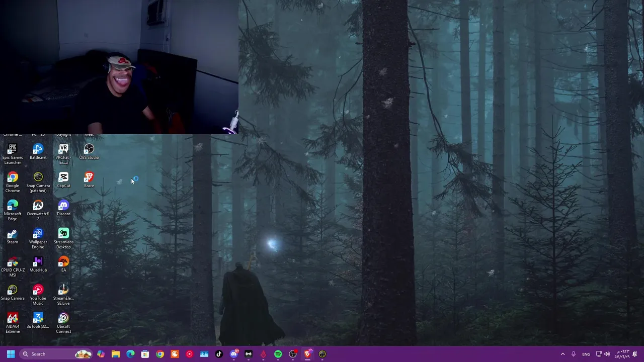This screenshot has width=644, height=362.
Task: Open Google Chrome from the taskbar
Action: point(160,354)
